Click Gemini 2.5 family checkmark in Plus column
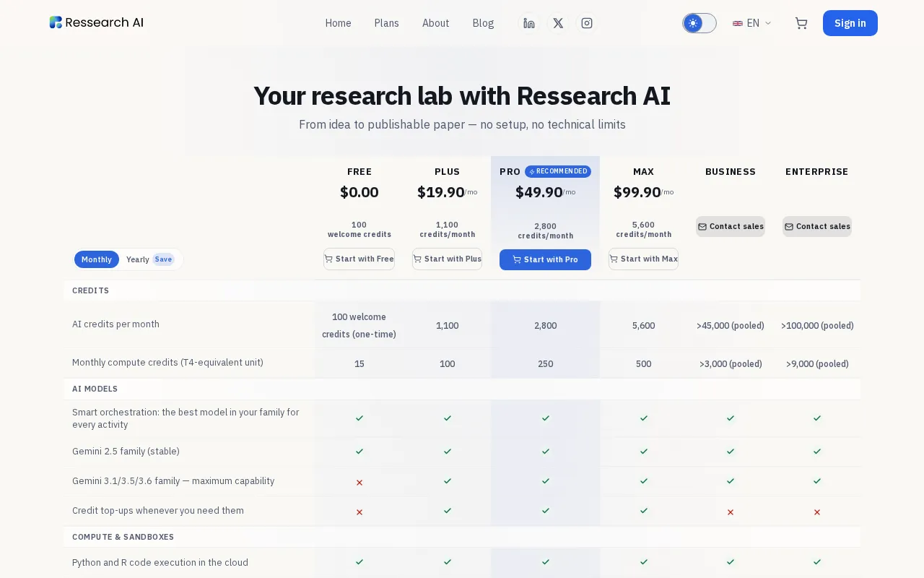This screenshot has width=924, height=578. 448,452
